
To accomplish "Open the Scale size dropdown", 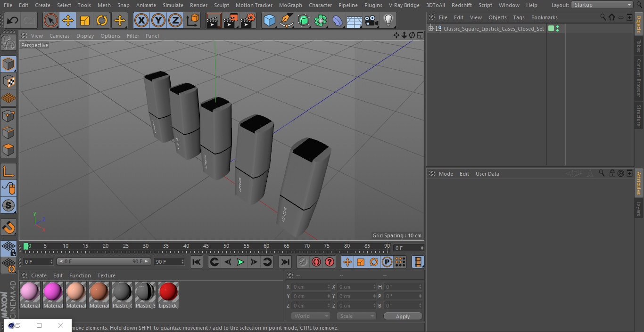I will click(356, 316).
